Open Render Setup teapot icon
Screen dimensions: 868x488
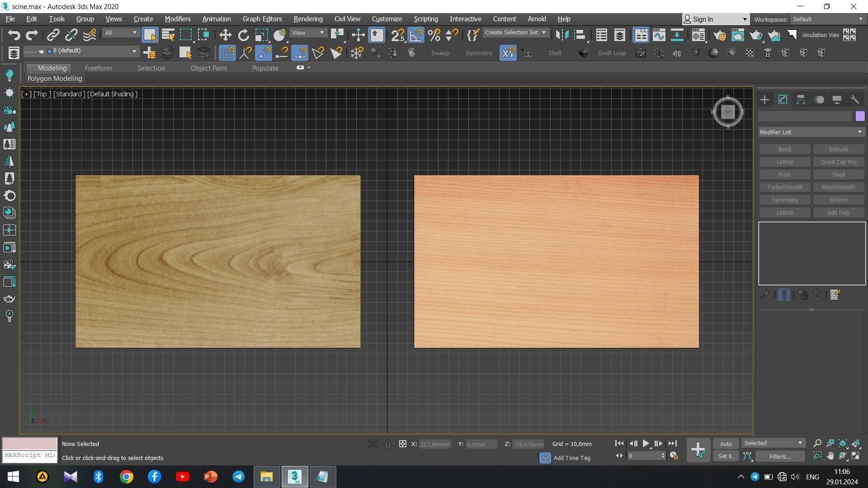(719, 35)
